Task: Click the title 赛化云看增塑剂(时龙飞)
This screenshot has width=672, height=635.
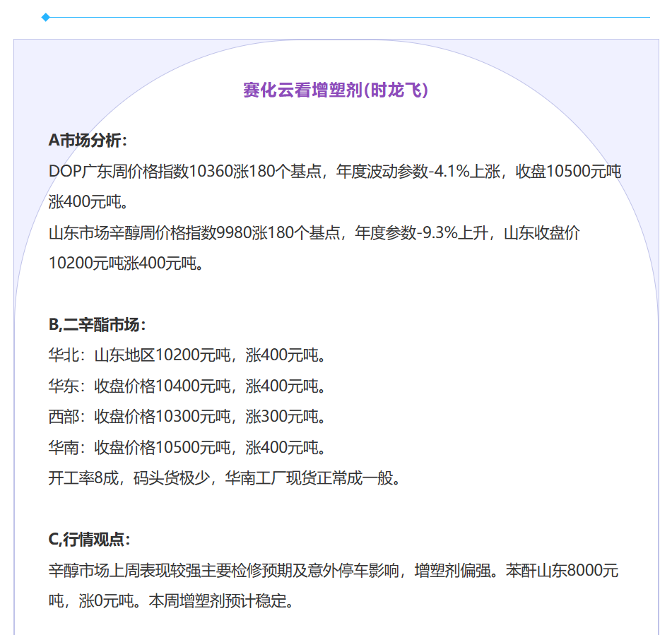Action: pos(336,90)
